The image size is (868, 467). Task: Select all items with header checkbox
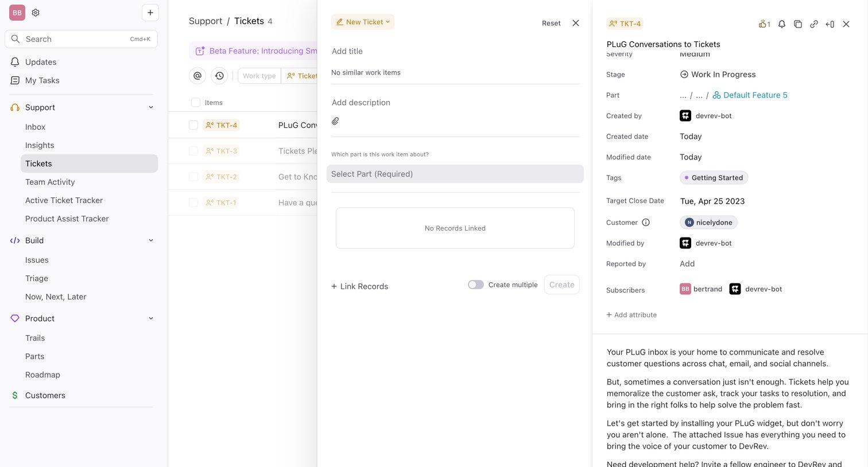click(196, 102)
